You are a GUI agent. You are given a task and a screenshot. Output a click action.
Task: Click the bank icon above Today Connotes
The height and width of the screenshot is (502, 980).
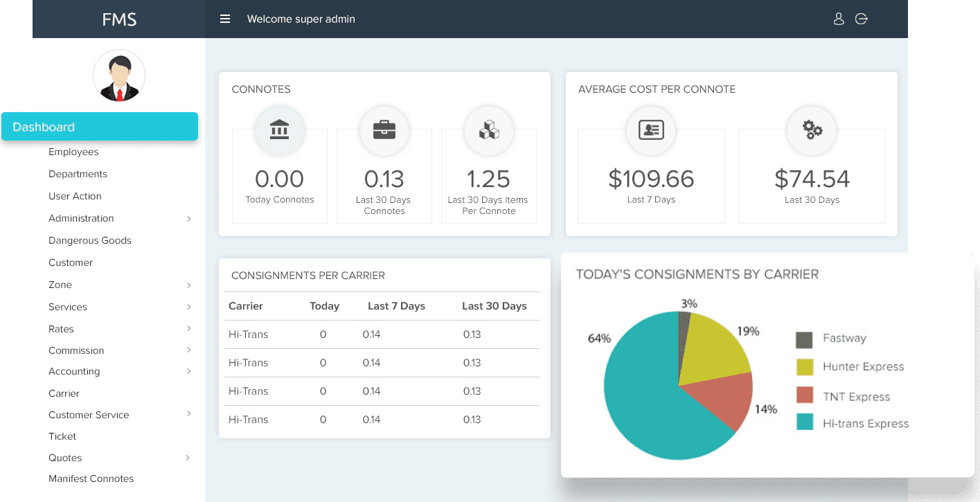tap(279, 129)
